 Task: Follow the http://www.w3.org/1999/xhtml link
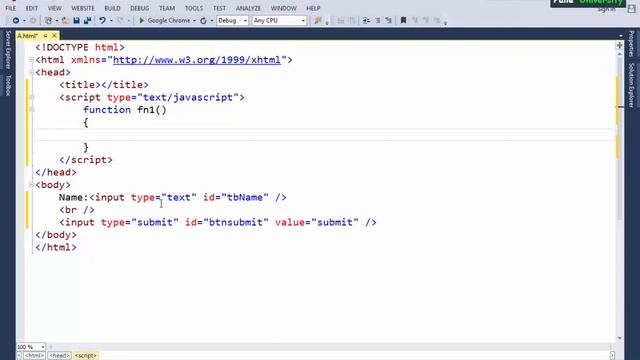(x=197, y=60)
